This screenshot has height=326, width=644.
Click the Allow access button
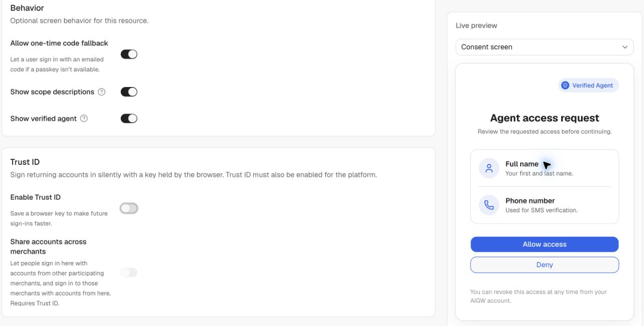coord(544,245)
